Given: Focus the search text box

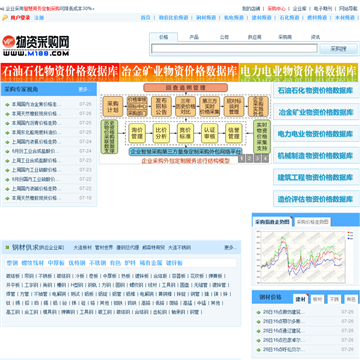Looking at the screenshot, I should 234,49.
